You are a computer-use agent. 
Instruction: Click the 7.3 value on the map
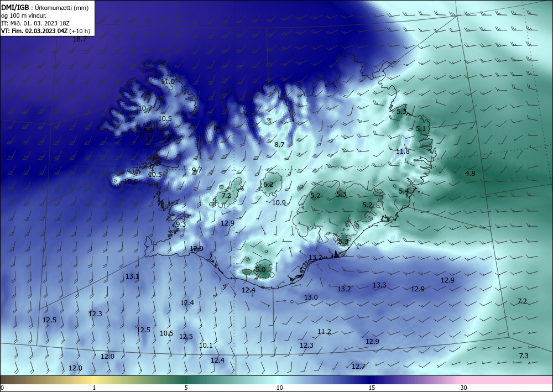[524, 356]
